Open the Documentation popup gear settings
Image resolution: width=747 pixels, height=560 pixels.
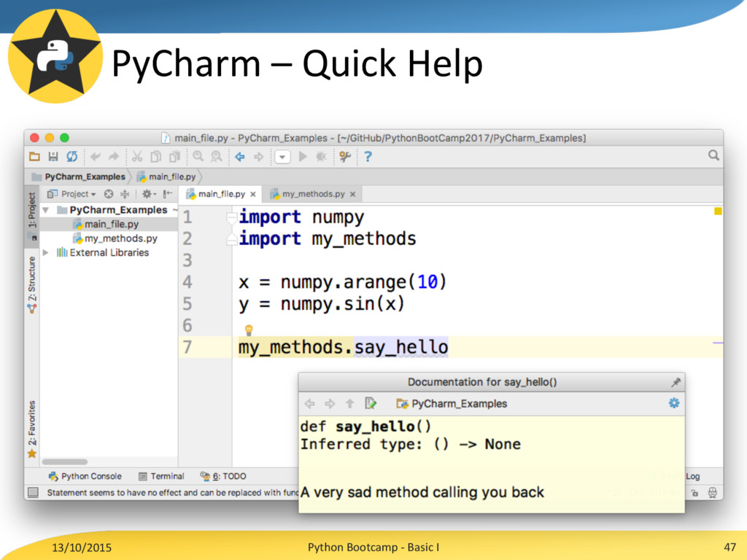[x=673, y=403]
